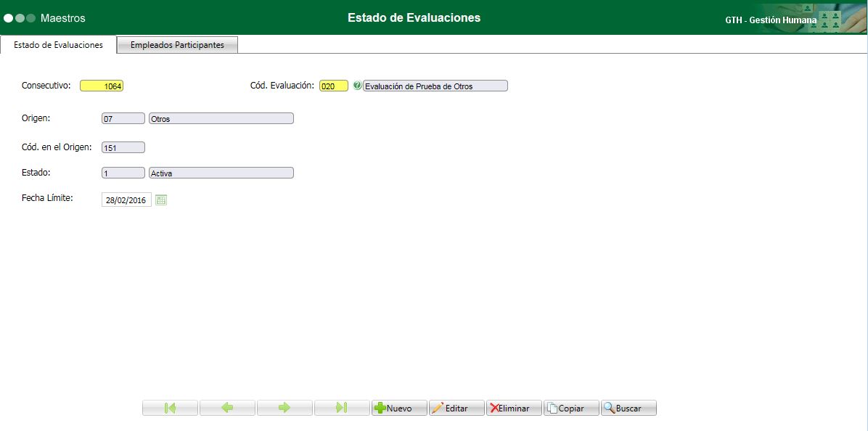Click the Origen description field Otros
This screenshot has width=868, height=431.
[221, 118]
